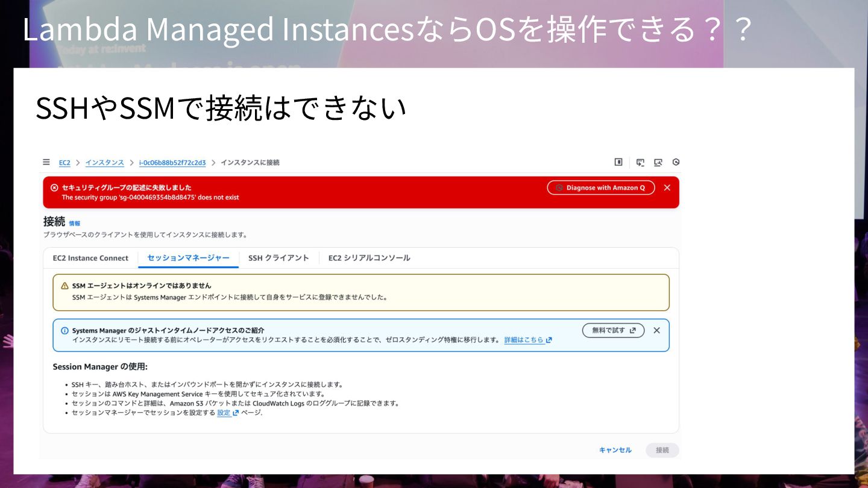Select the セッションマネージャー tab

point(189,258)
